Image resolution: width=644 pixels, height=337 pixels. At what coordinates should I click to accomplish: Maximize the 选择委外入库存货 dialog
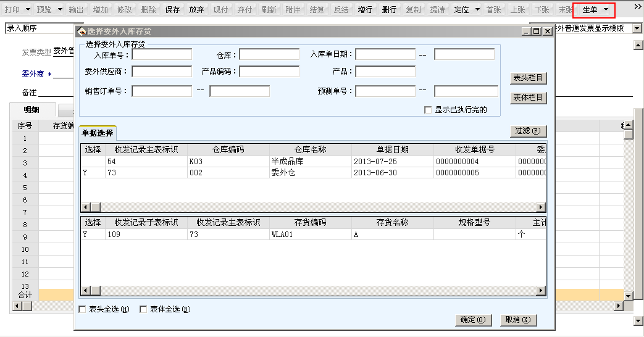[x=537, y=31]
